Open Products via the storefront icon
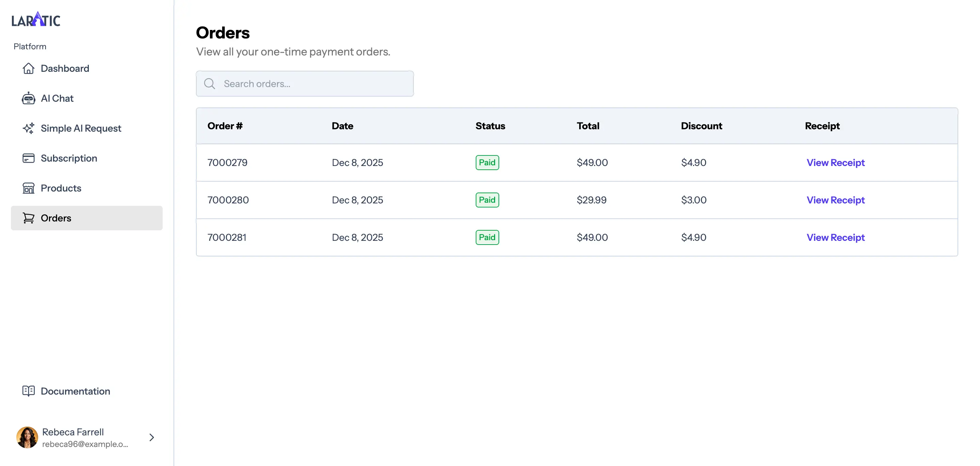Screen dimensions: 980x466 (x=29, y=188)
